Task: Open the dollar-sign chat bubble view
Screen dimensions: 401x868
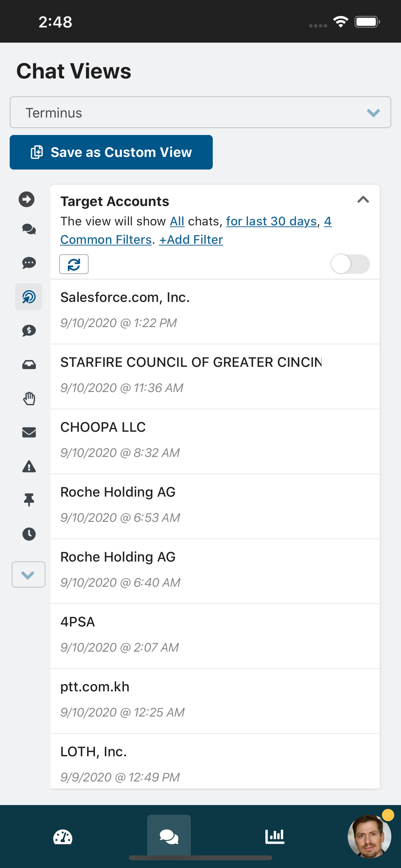Action: 29,331
